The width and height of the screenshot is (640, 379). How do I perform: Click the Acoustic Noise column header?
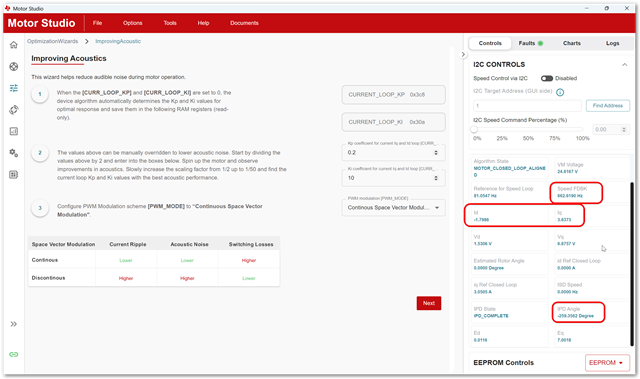point(189,244)
